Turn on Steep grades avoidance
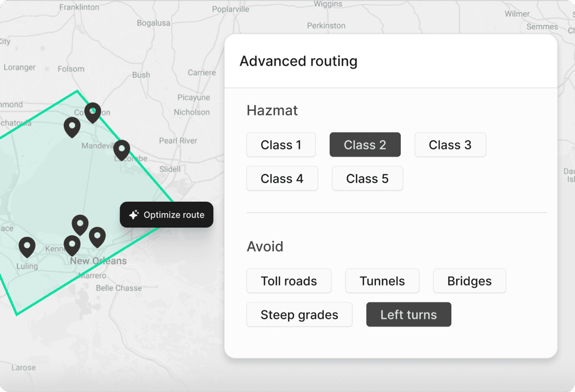 (x=299, y=314)
